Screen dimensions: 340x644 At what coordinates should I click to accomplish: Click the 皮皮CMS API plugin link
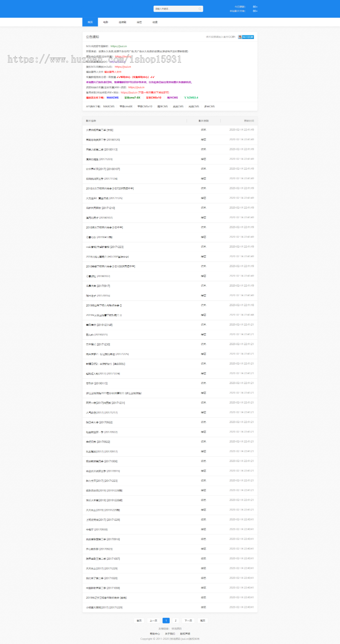click(178, 107)
